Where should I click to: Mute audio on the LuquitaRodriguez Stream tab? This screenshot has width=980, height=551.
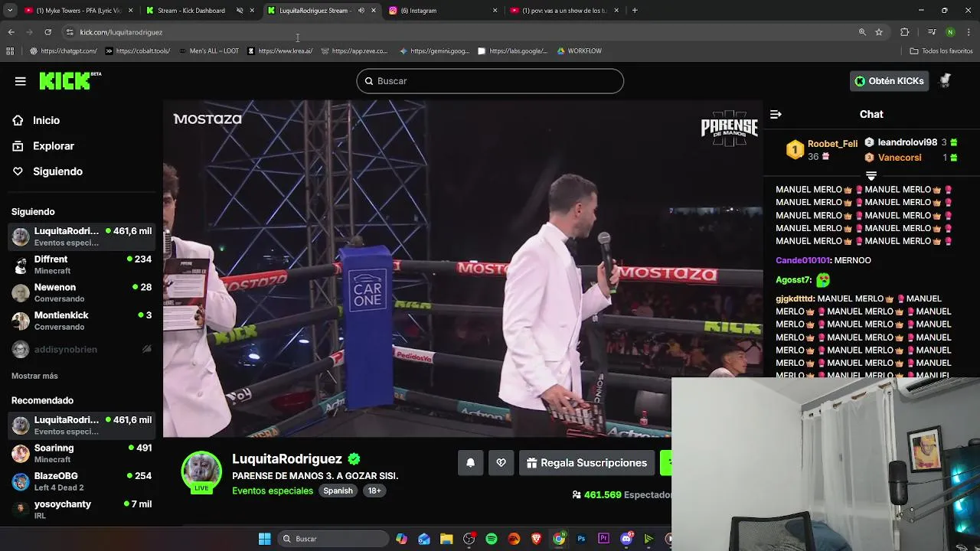(x=361, y=11)
